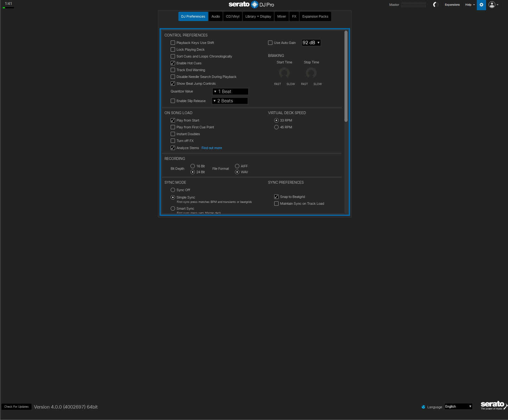Disable the Analyze Stems checkbox
Viewport: 508px width, 420px height.
[x=173, y=148]
